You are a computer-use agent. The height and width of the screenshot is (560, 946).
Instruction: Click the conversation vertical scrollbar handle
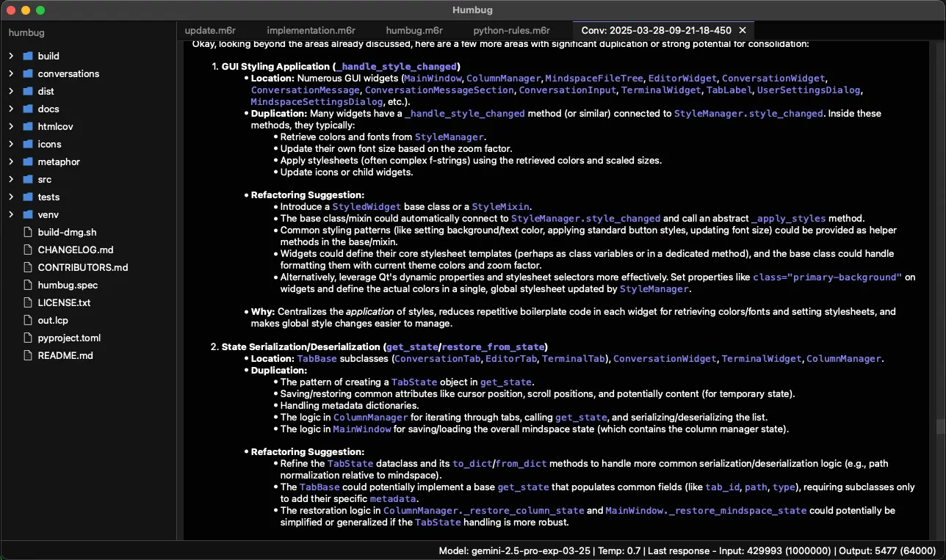point(940,426)
